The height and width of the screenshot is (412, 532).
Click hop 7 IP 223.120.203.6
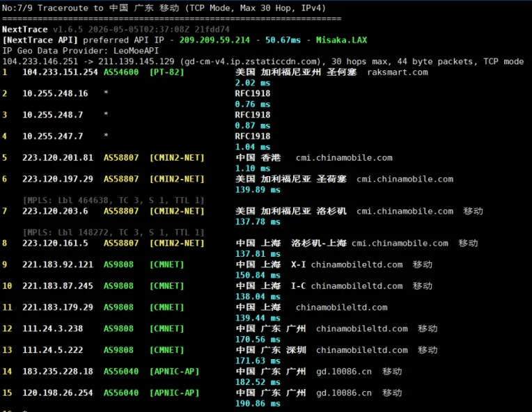click(x=55, y=212)
